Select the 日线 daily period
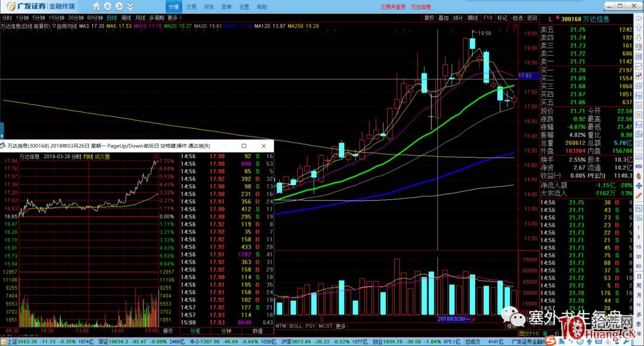This screenshot has height=346, width=644. coord(112,18)
